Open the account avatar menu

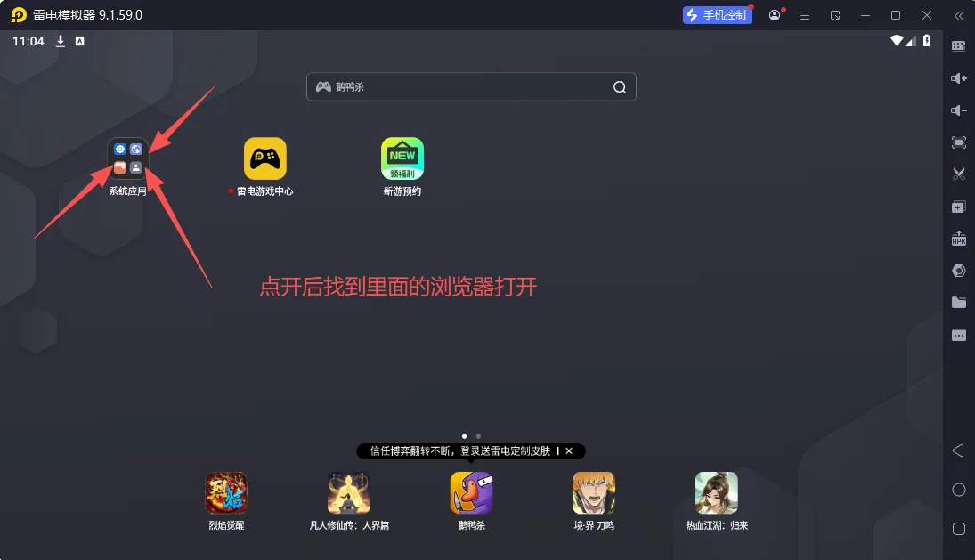point(774,15)
